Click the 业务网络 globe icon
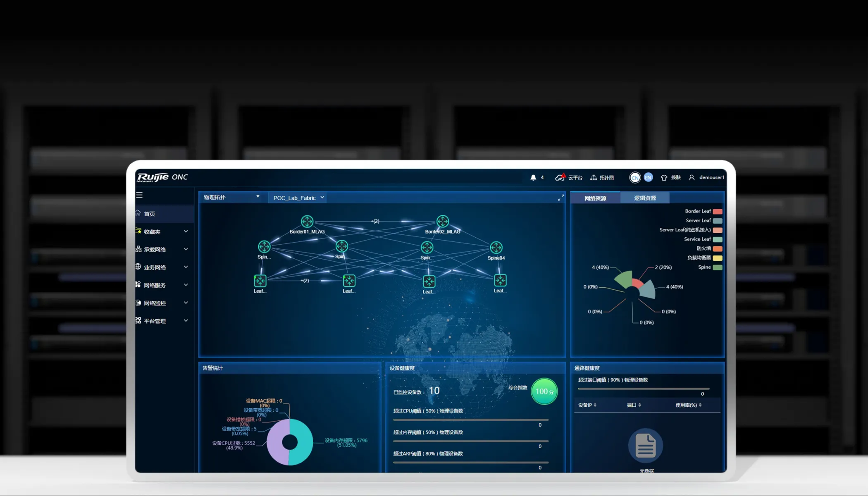The height and width of the screenshot is (496, 868). [138, 267]
